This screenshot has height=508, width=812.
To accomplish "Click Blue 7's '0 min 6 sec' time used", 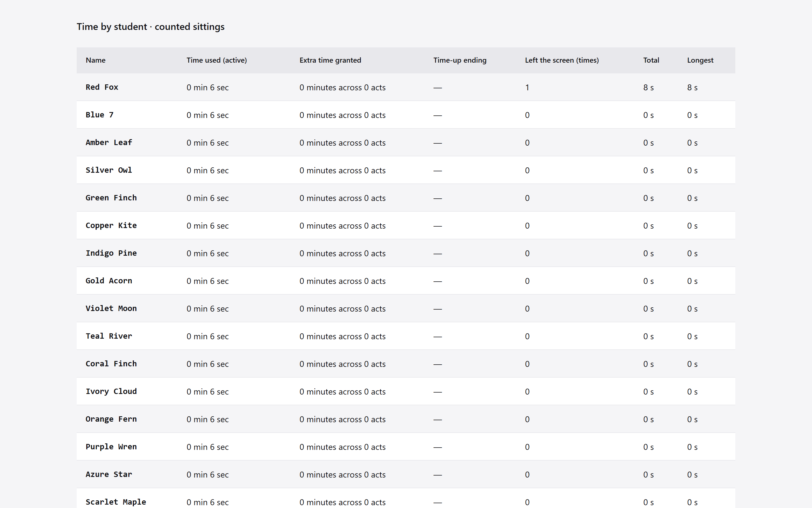I will coord(208,115).
